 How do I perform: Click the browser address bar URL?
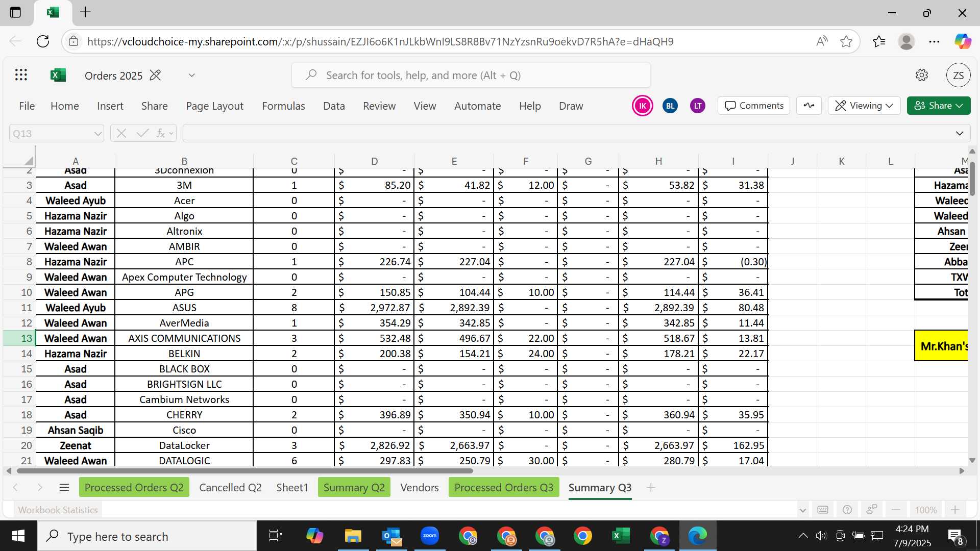380,41
